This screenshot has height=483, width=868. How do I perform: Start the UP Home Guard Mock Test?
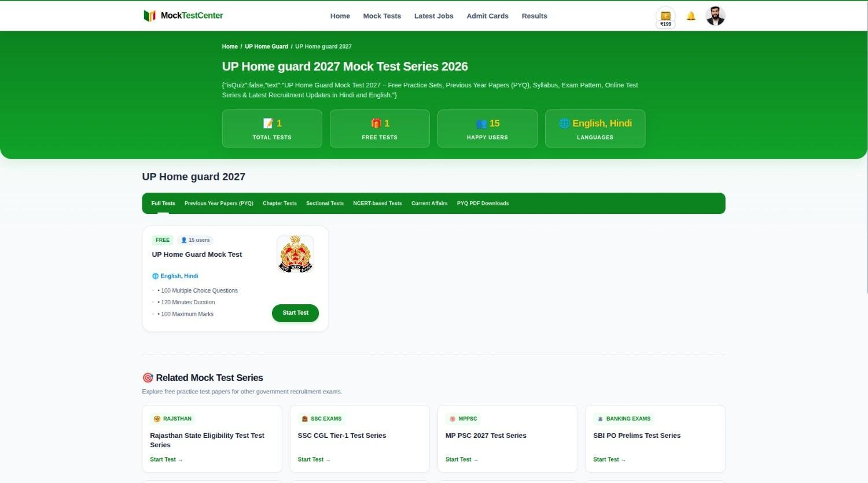(295, 313)
